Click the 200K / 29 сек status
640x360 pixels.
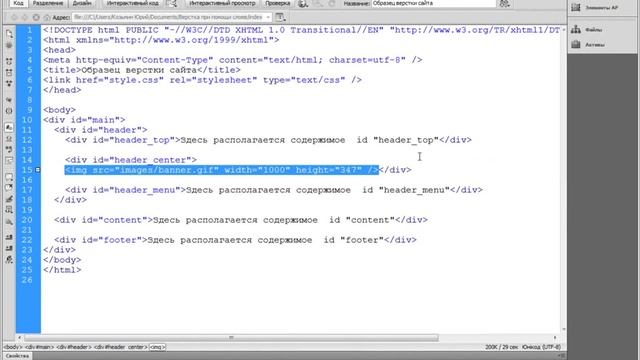[502, 347]
